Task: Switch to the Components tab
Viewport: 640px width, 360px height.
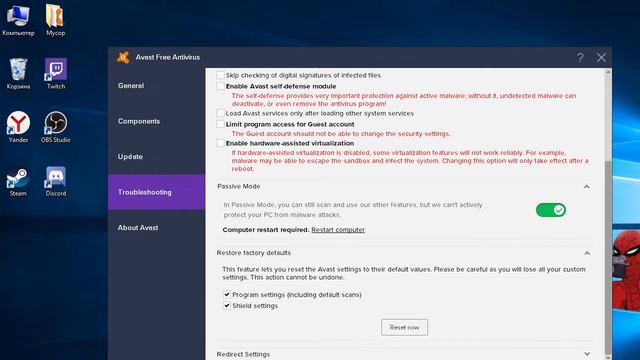Action: tap(157, 121)
